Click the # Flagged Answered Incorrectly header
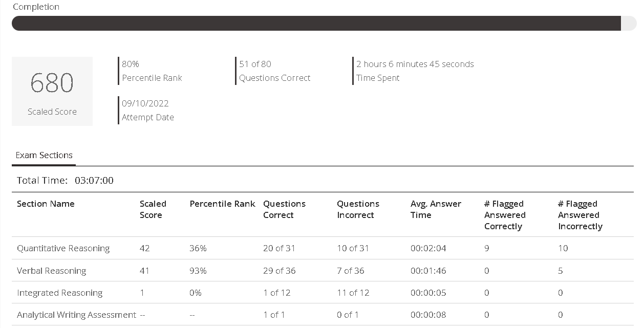 click(580, 215)
